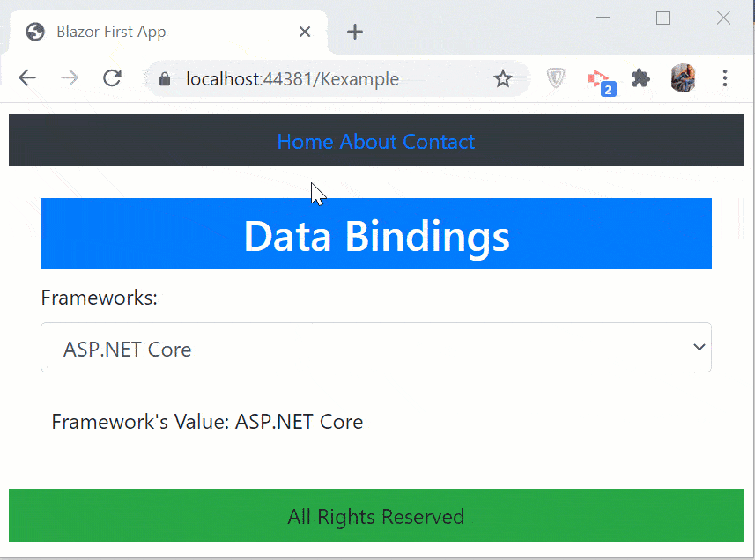
Task: Navigate to the About link
Action: click(x=370, y=141)
